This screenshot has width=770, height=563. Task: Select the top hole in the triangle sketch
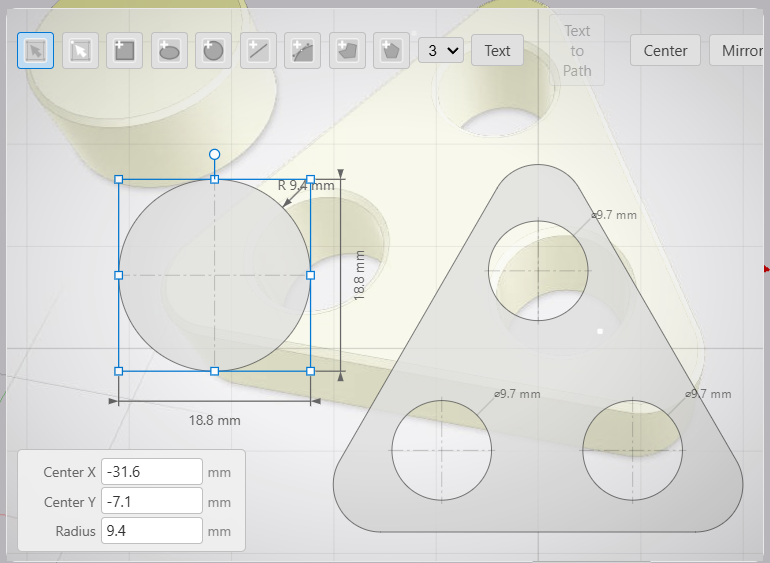pos(538,271)
